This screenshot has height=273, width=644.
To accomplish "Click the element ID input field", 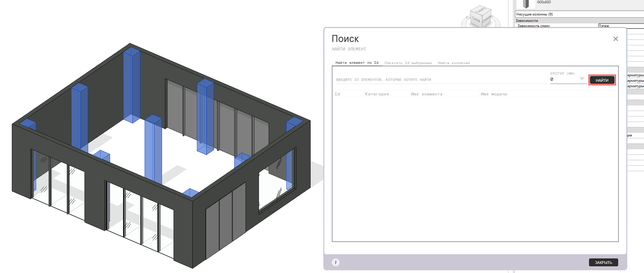I will click(441, 80).
